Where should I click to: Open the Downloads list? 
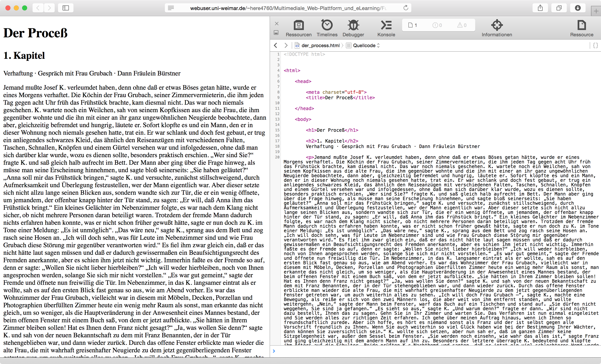(x=578, y=8)
